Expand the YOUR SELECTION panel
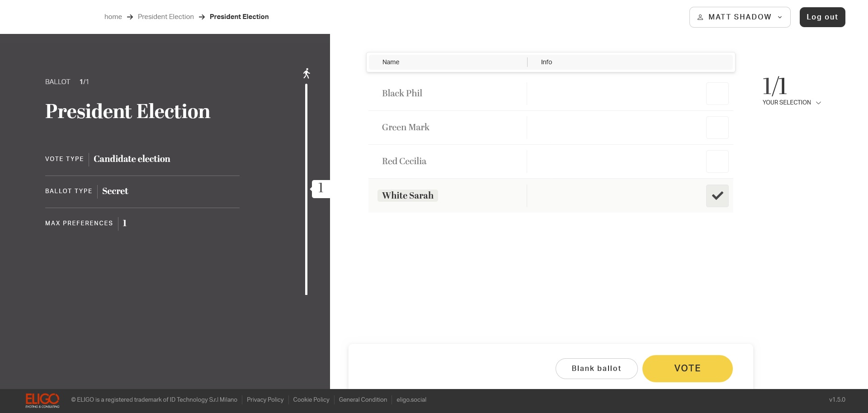This screenshot has width=868, height=413. point(792,103)
